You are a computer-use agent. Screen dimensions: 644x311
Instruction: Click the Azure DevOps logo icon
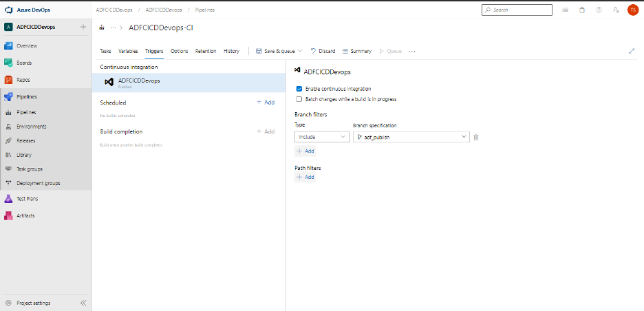[9, 10]
